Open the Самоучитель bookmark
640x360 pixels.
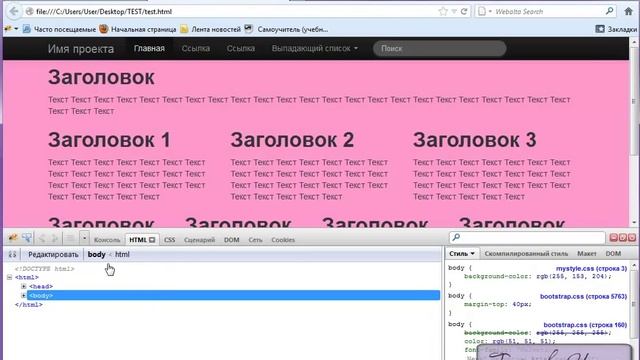click(x=287, y=29)
